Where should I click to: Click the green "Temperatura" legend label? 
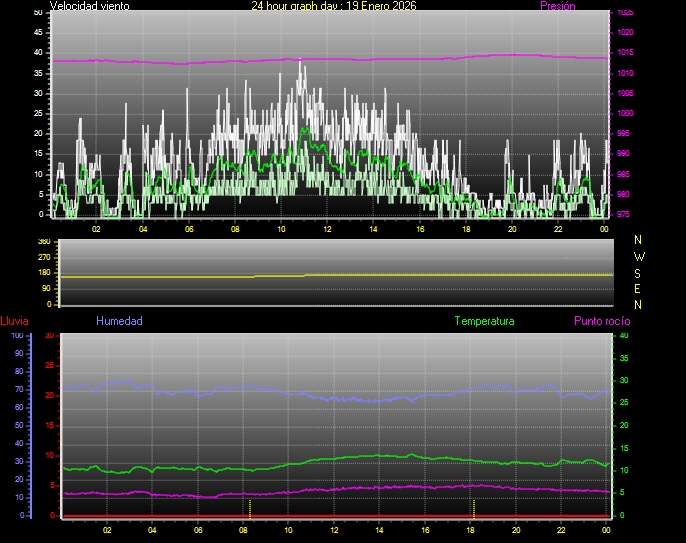(484, 322)
